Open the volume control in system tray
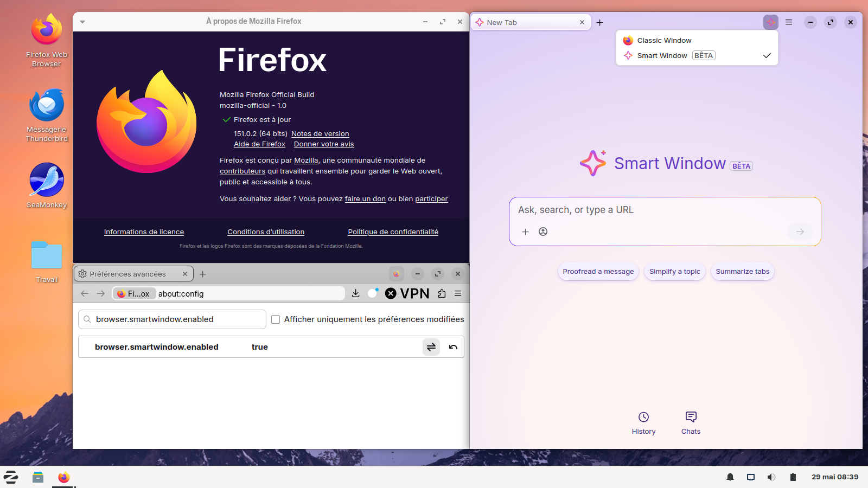This screenshot has width=868, height=488. 771,477
